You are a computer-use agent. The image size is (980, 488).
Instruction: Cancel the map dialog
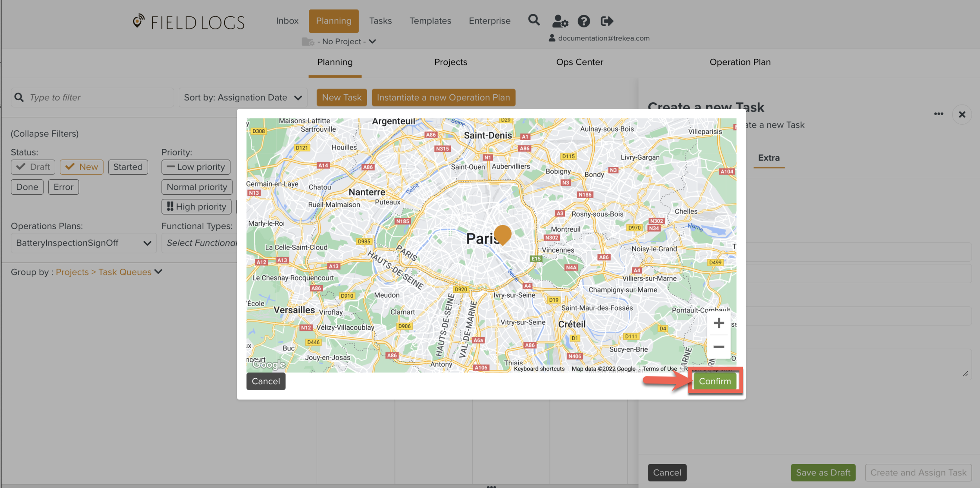[x=266, y=381]
